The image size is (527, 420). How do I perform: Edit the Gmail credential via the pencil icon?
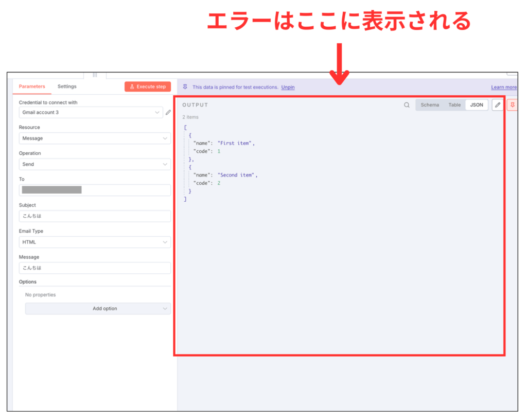pos(168,112)
